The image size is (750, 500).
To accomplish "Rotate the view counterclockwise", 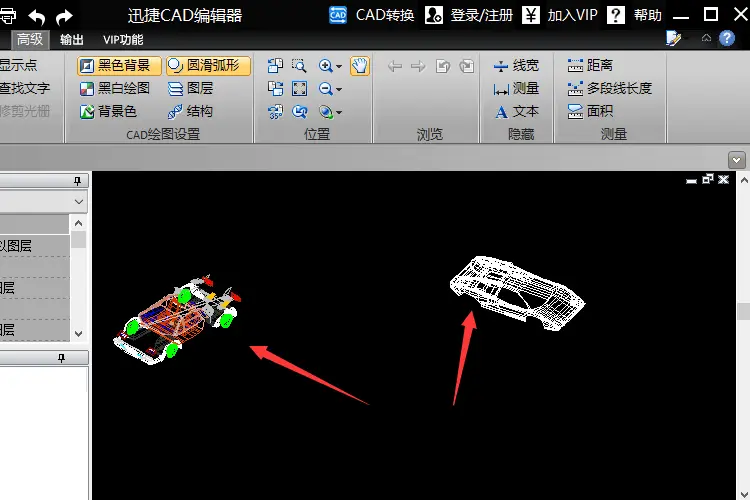I will (x=275, y=66).
